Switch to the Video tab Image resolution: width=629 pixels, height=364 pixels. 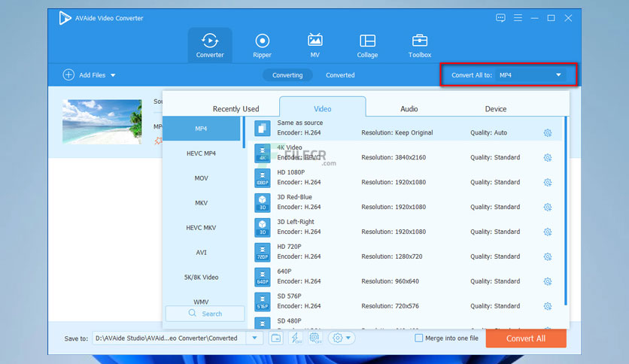tap(323, 108)
